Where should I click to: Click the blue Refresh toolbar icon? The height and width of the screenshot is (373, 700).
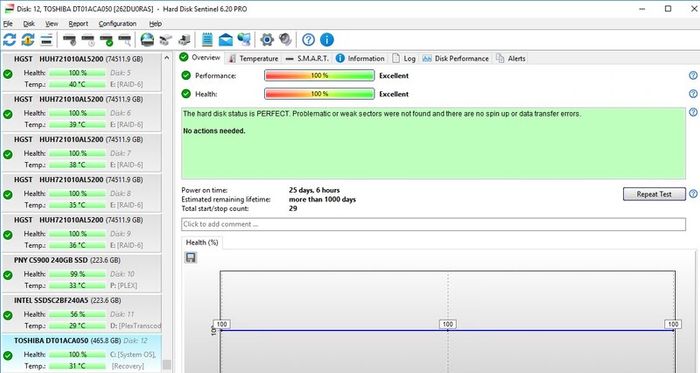(9, 40)
